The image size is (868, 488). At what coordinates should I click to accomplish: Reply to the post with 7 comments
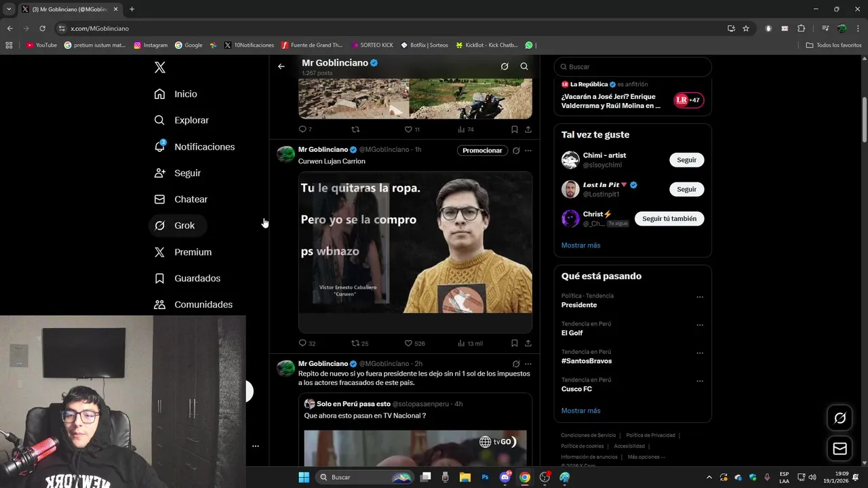305,129
